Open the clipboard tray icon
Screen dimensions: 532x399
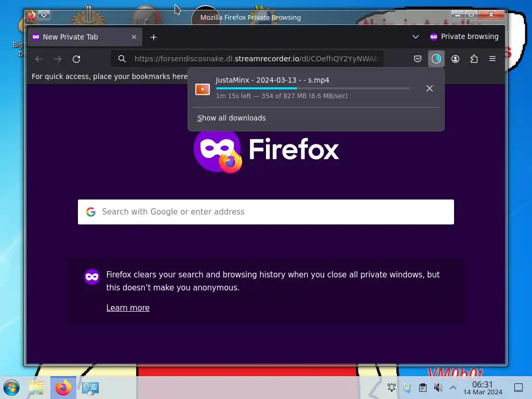(423, 387)
